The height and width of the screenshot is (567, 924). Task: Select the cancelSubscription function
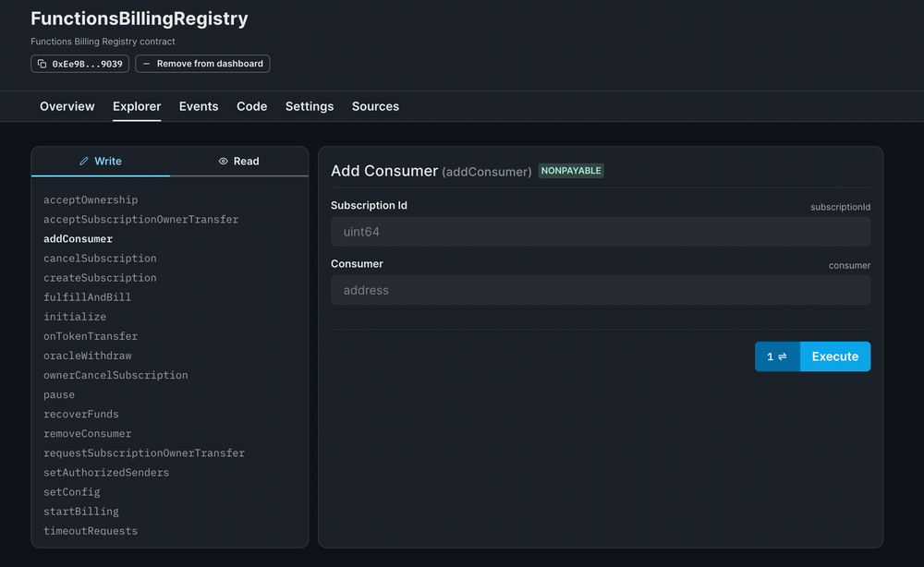(99, 258)
